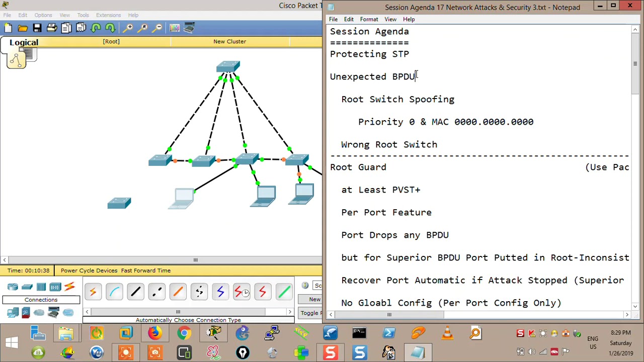Click the Notepad vertical scrollbar down arrow
This screenshot has width=644, height=362.
(x=635, y=306)
